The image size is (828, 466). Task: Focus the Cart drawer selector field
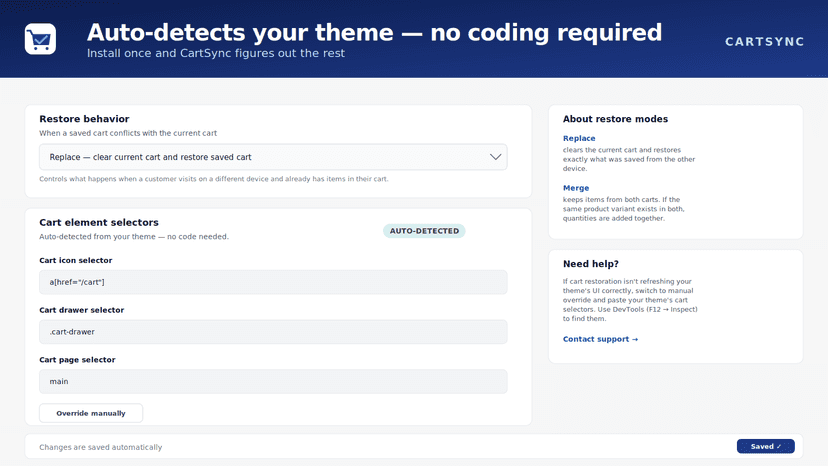pyautogui.click(x=273, y=332)
